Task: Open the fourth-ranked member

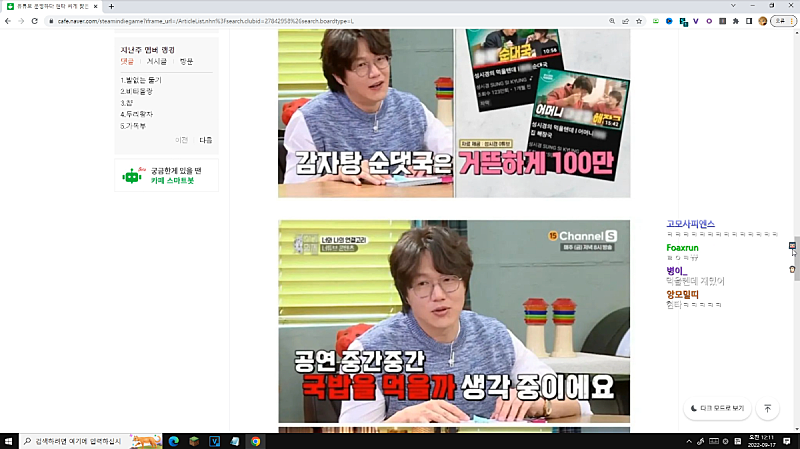Action: tap(136, 114)
